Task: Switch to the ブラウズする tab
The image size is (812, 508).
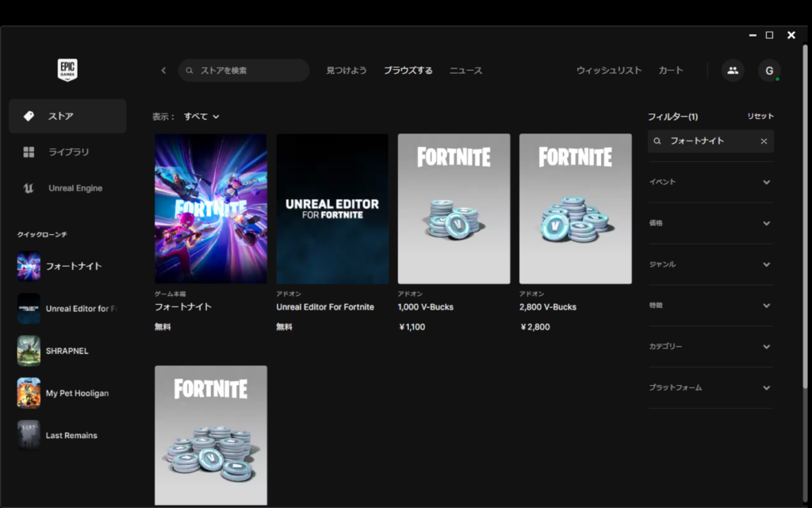Action: point(408,71)
